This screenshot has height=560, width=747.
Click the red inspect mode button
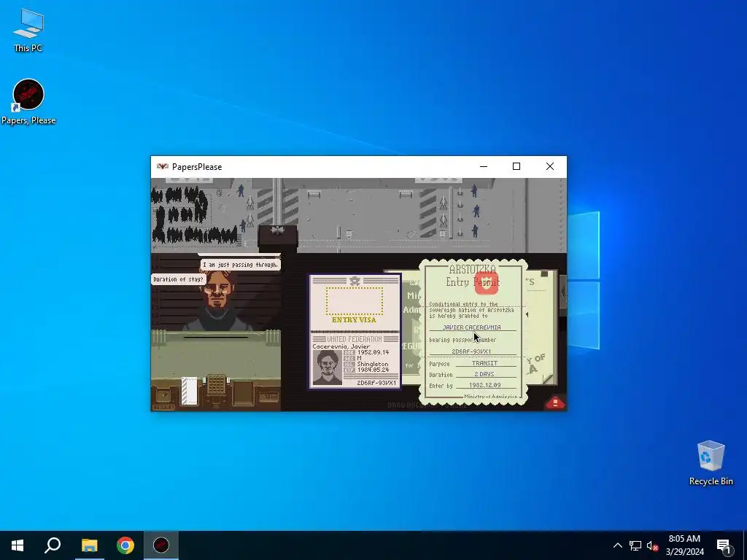click(555, 402)
